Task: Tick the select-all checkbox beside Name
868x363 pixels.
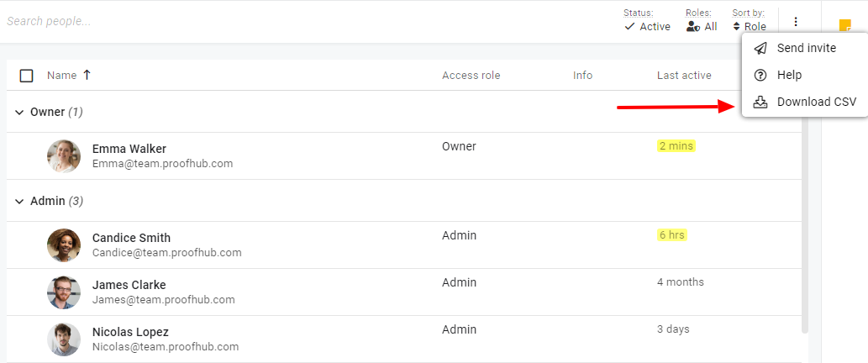Action: click(x=26, y=76)
